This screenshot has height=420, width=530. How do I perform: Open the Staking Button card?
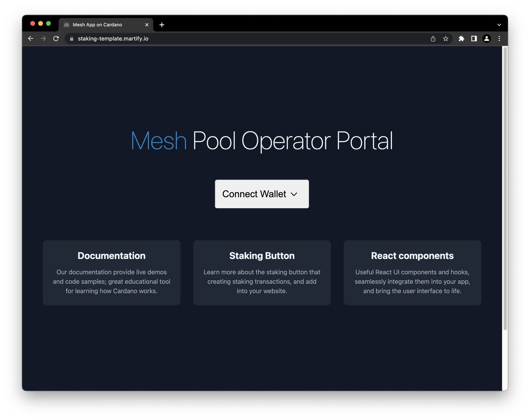click(x=262, y=273)
